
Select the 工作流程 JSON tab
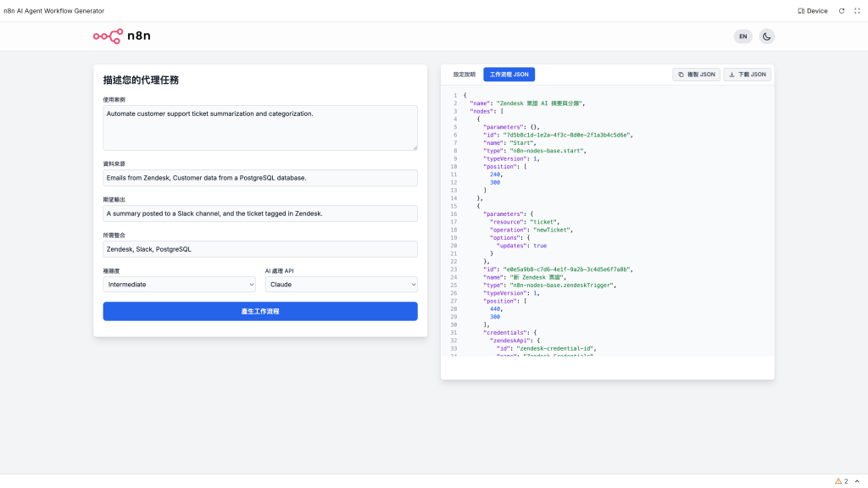click(x=509, y=75)
